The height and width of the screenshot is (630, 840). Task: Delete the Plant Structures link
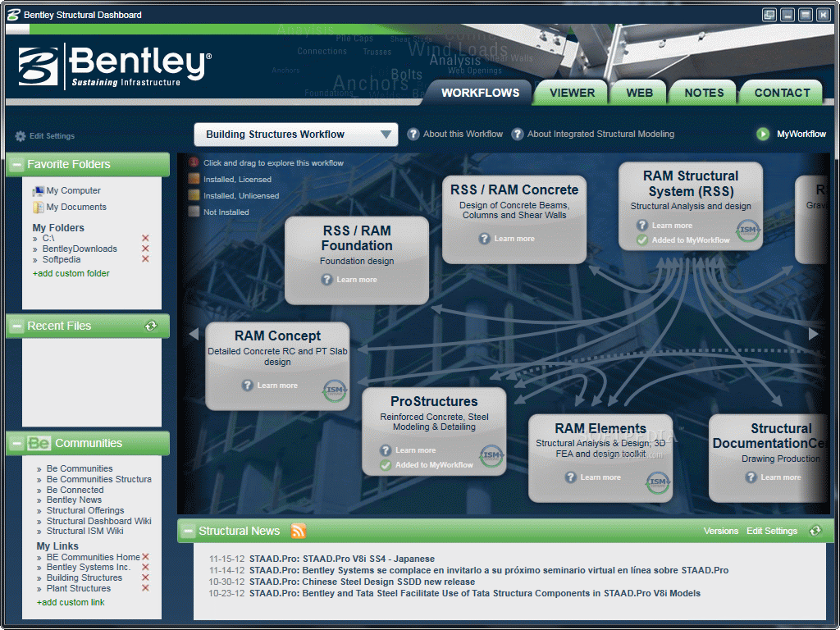(145, 588)
